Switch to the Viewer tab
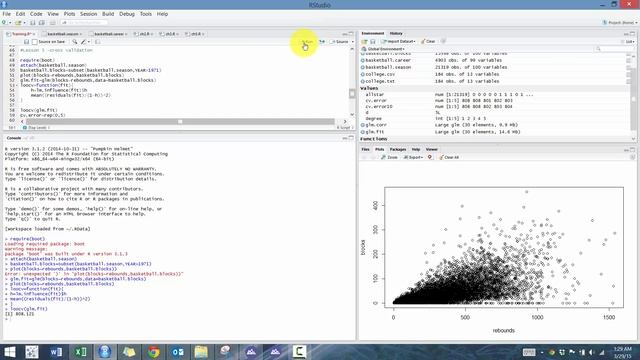Viewport: 640px width, 360px height. (431, 149)
